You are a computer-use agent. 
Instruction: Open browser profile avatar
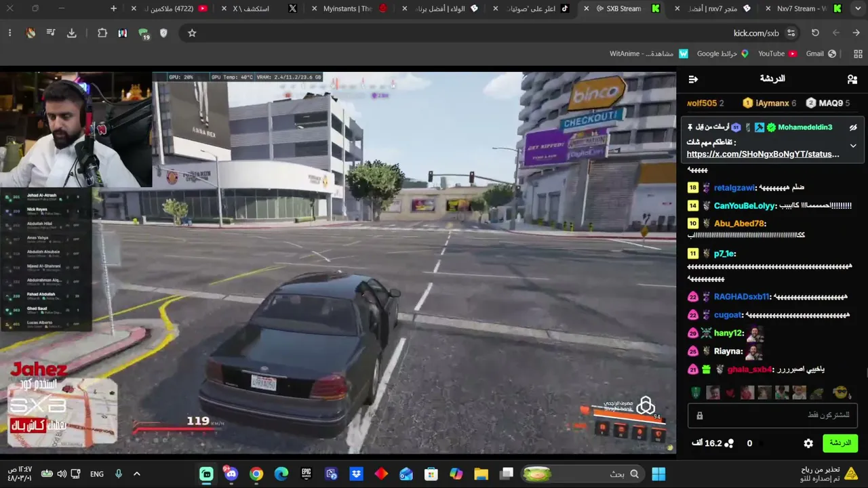[x=31, y=33]
